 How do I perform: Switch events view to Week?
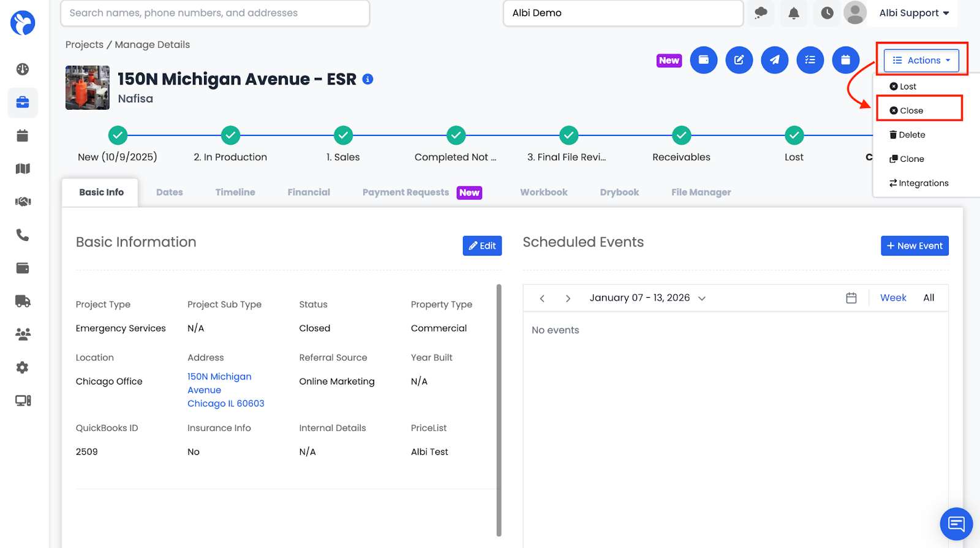(x=892, y=298)
